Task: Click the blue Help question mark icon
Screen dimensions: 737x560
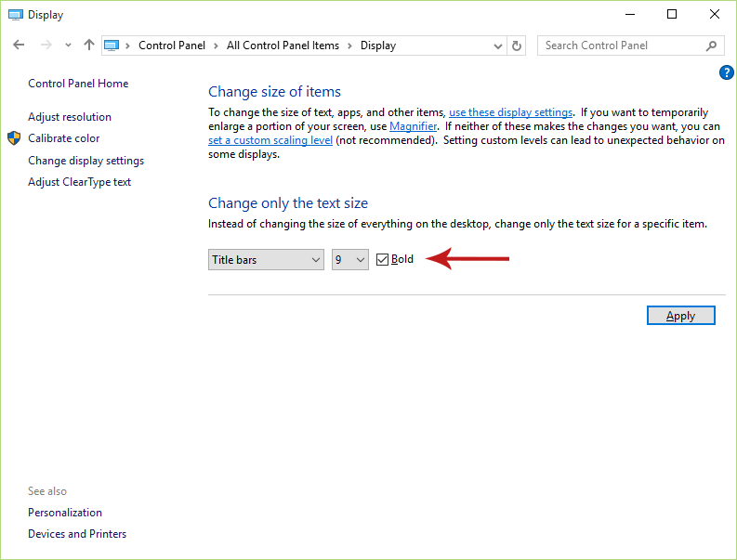Action: point(727,72)
